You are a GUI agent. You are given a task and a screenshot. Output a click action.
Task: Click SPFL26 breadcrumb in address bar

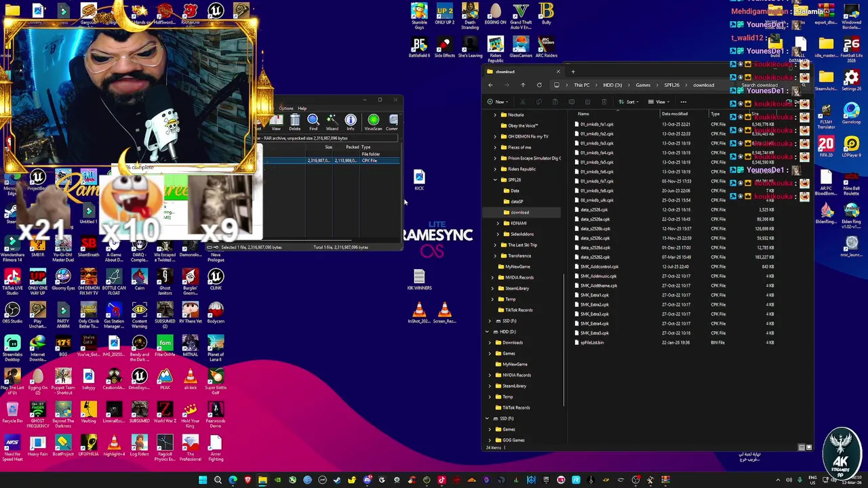point(672,85)
